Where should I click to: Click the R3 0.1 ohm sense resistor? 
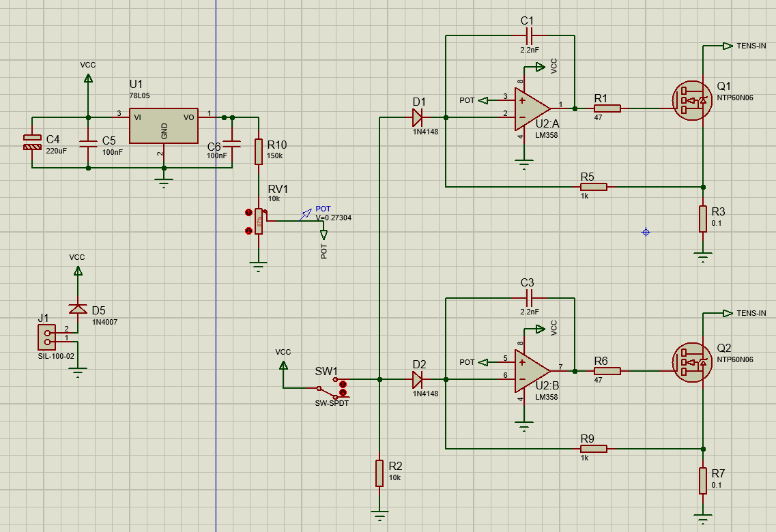702,218
